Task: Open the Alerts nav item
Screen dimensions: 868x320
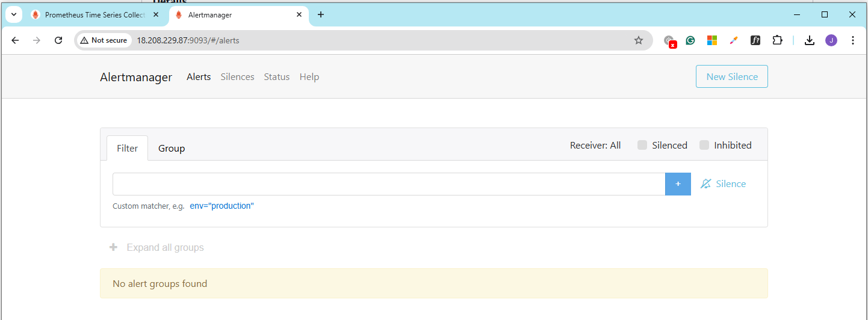Action: (x=199, y=77)
